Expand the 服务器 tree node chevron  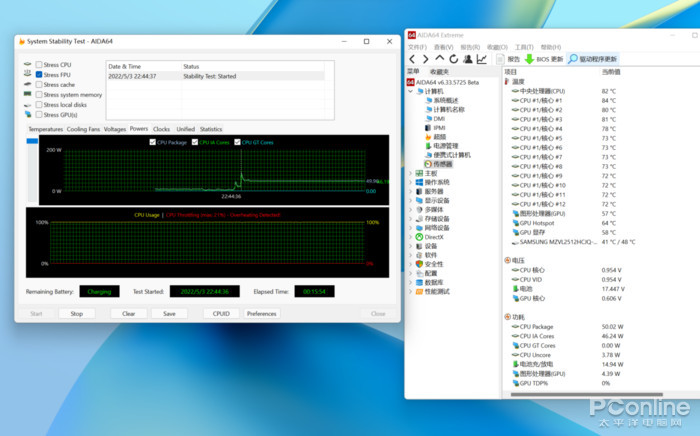[x=410, y=191]
